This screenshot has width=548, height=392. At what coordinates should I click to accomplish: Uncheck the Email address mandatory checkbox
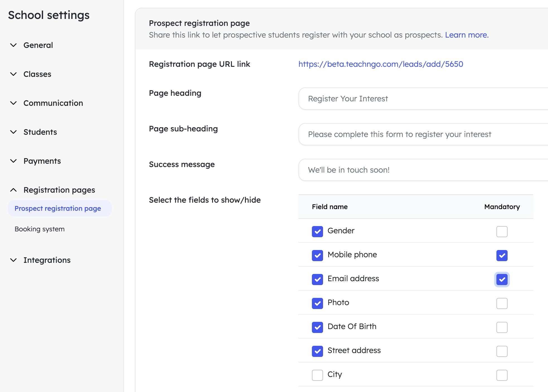502,280
